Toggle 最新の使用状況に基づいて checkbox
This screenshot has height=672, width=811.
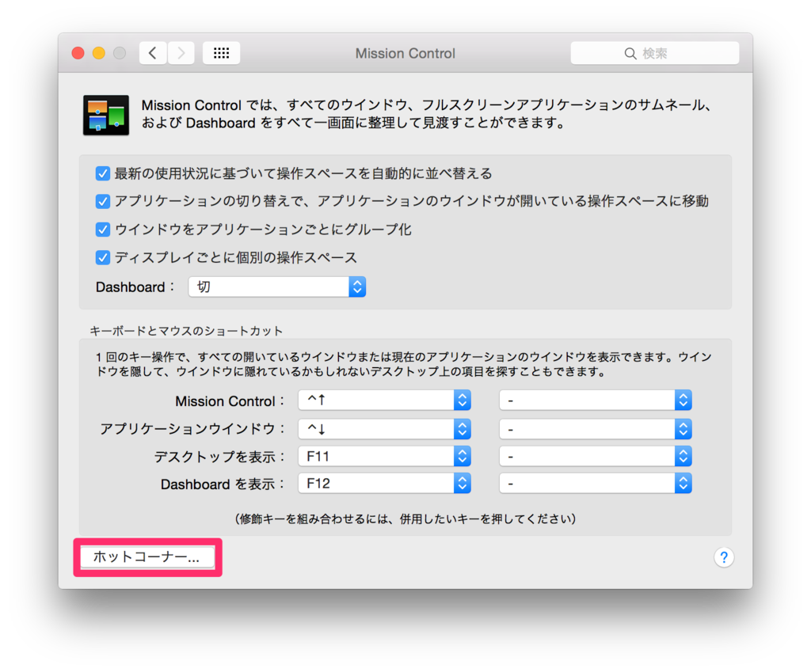pyautogui.click(x=102, y=173)
